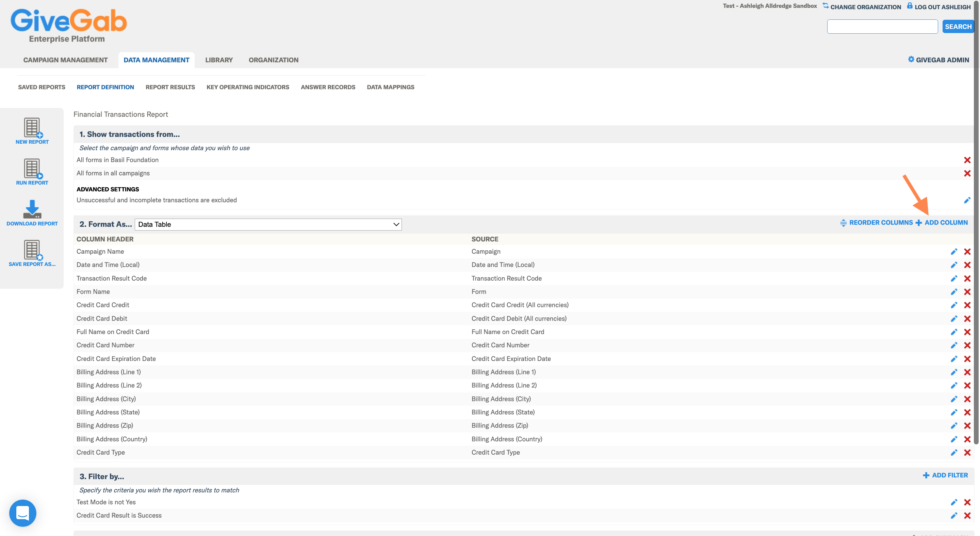Click 'Test - Ashleigh Alldredge Sandbox' organization name
The height and width of the screenshot is (536, 980).
tap(770, 6)
